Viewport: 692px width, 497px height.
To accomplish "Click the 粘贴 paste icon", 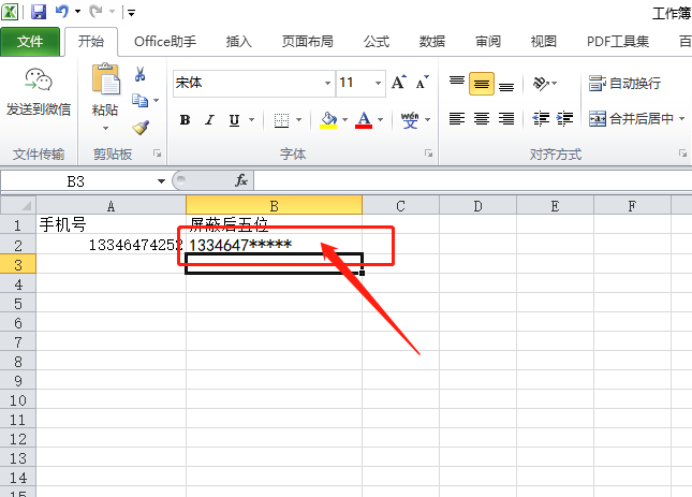I will (x=106, y=79).
